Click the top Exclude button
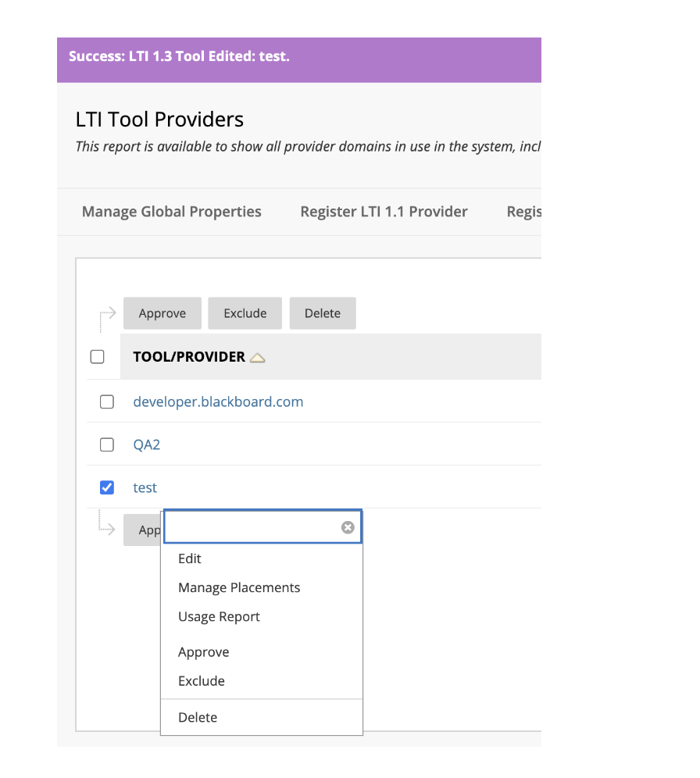This screenshot has width=700, height=778. 245,313
